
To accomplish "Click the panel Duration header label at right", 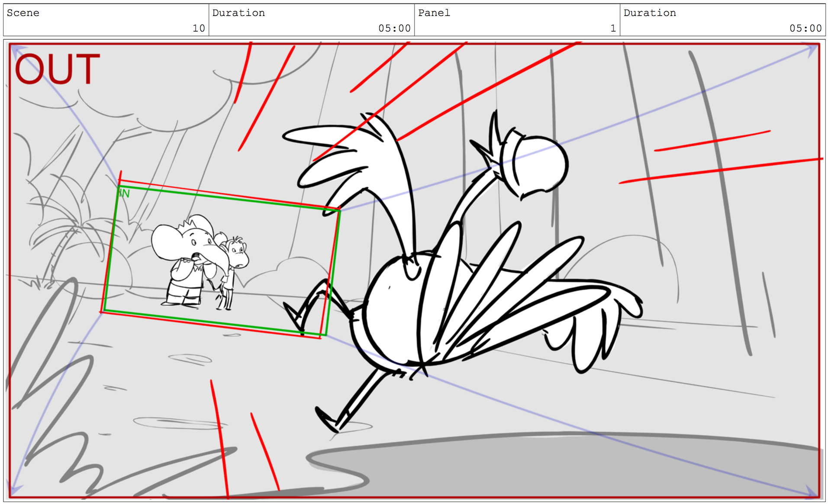I will 649,13.
